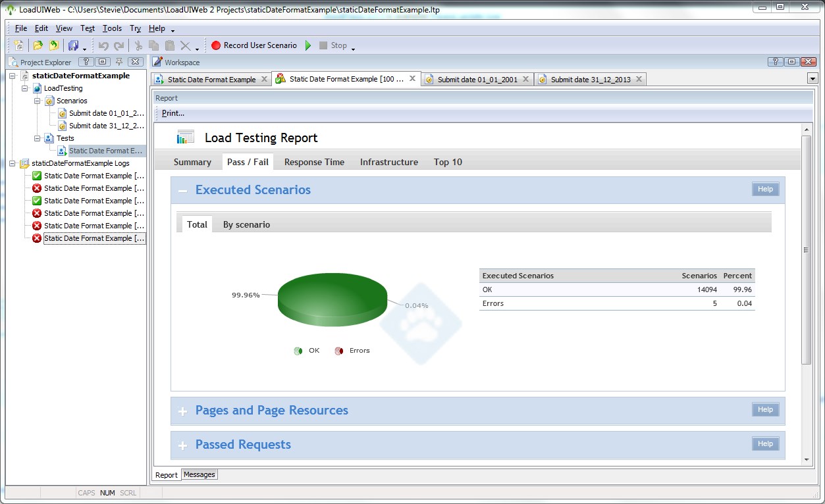
Task: Open the workspace tab list dropdown
Action: pos(812,79)
